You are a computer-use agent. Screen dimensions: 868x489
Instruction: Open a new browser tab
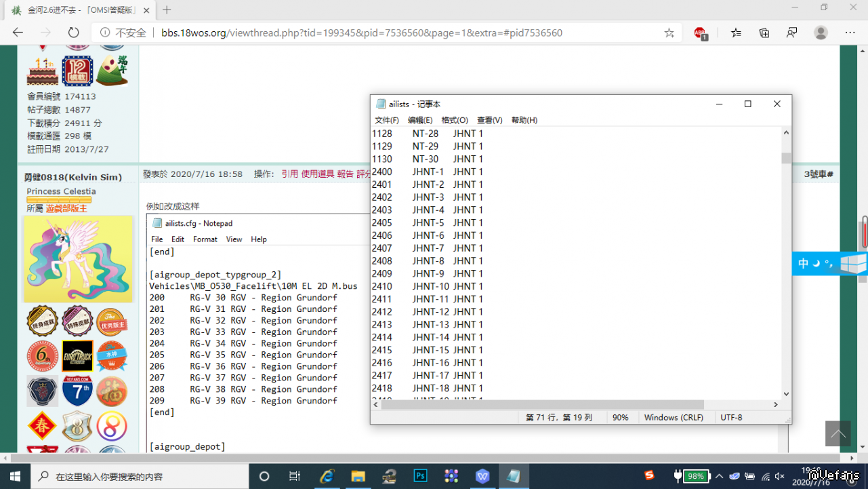167,10
